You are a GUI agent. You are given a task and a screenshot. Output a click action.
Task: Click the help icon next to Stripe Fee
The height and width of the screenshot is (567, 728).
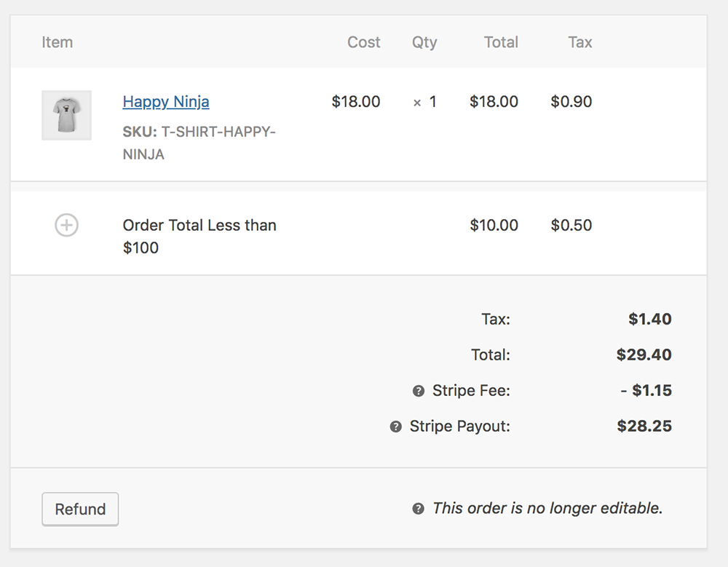coord(417,391)
